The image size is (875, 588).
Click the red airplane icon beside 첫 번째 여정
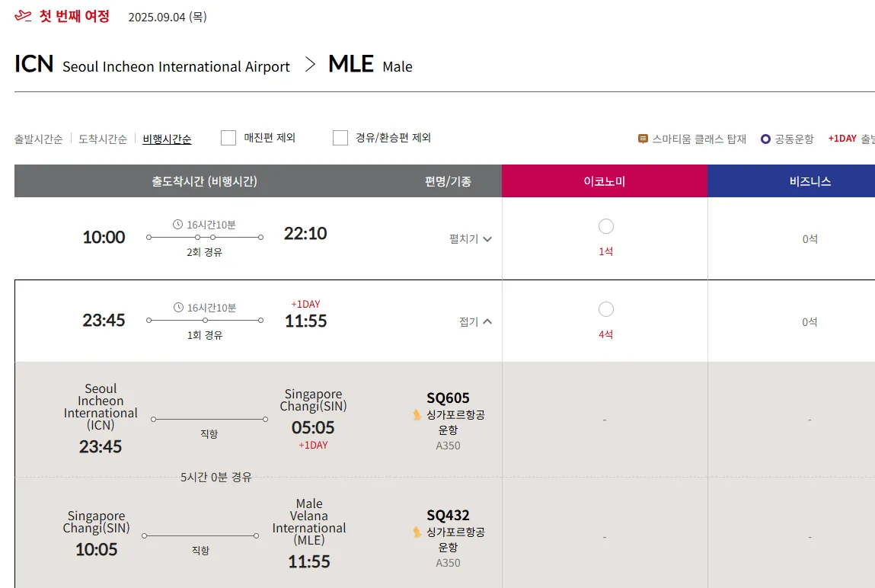pyautogui.click(x=24, y=16)
